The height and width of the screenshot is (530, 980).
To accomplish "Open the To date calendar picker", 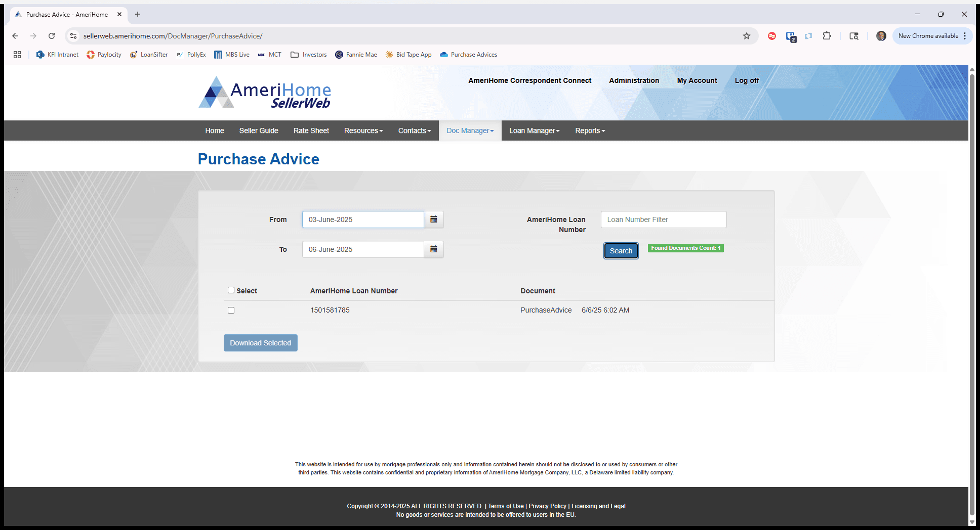I will tap(434, 249).
